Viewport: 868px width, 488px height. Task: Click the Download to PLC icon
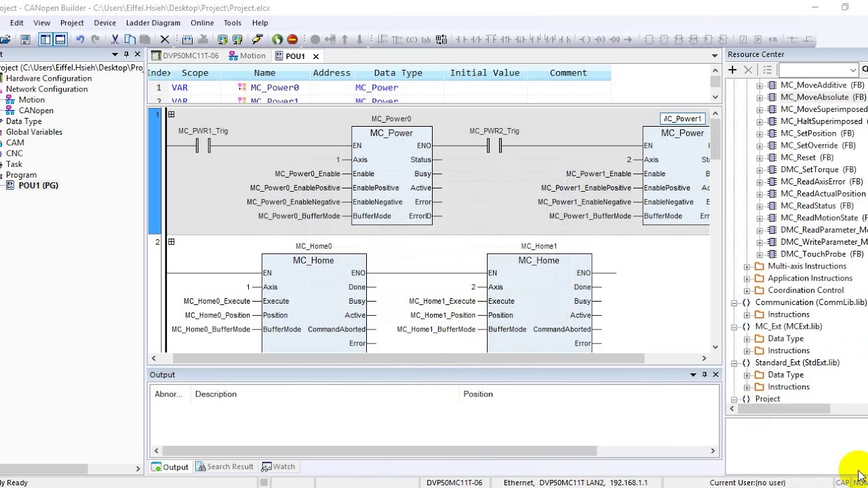tap(222, 39)
